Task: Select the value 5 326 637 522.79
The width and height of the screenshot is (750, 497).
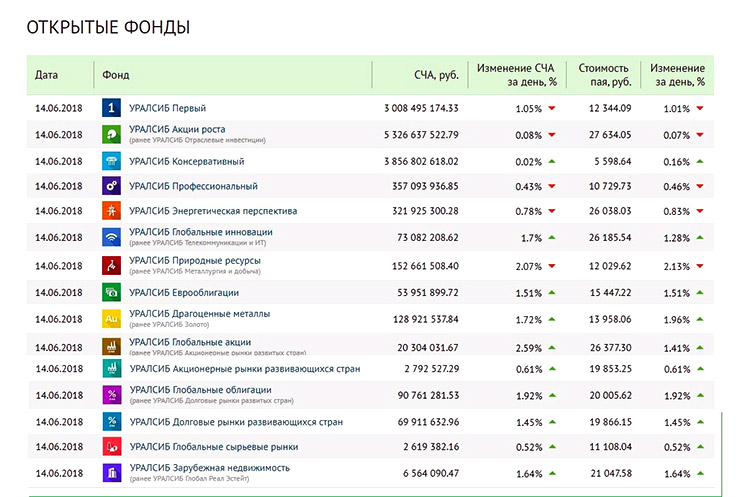Action: (421, 135)
